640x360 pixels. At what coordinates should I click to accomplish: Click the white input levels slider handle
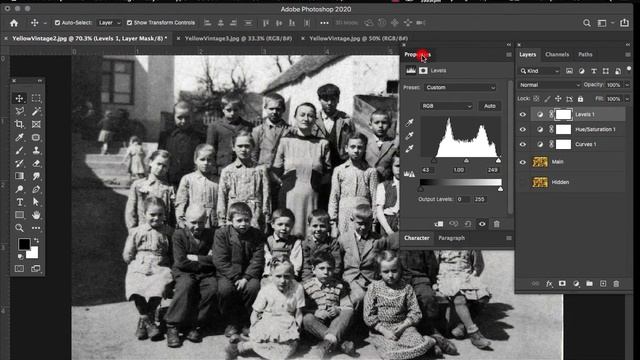coord(498,160)
